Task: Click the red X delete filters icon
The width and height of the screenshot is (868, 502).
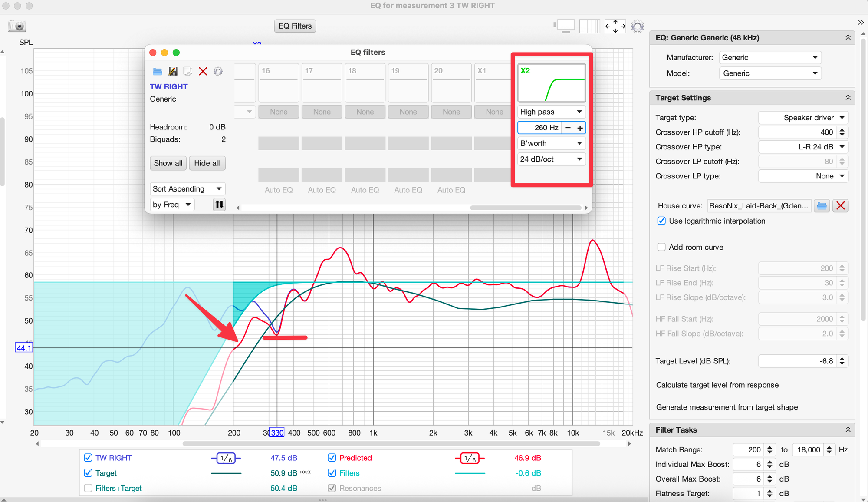Action: pyautogui.click(x=203, y=71)
